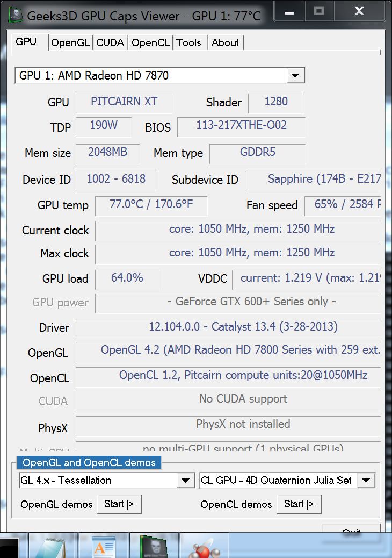Image resolution: width=392 pixels, height=558 pixels.
Task: Open the CL GPU - 4D Quaternion Julia Set dropdown
Action: click(x=366, y=481)
